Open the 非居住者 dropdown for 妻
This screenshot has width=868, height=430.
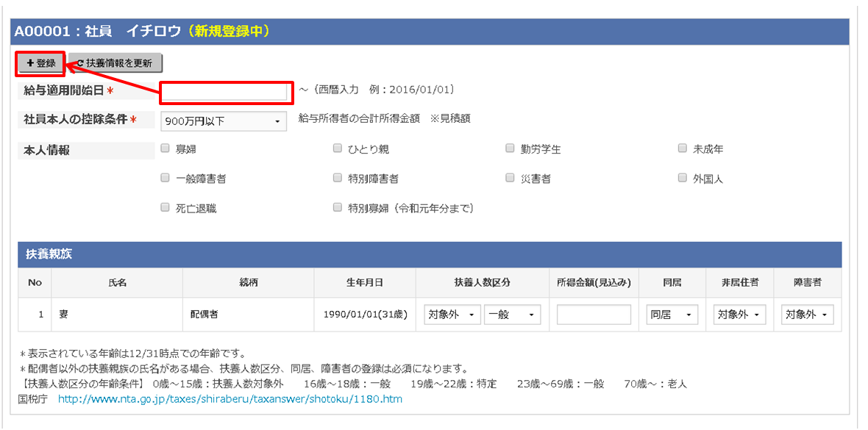point(738,314)
